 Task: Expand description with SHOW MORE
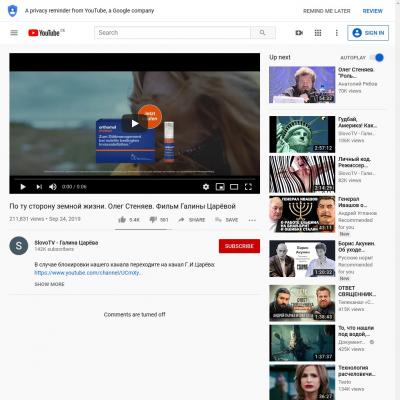49,284
